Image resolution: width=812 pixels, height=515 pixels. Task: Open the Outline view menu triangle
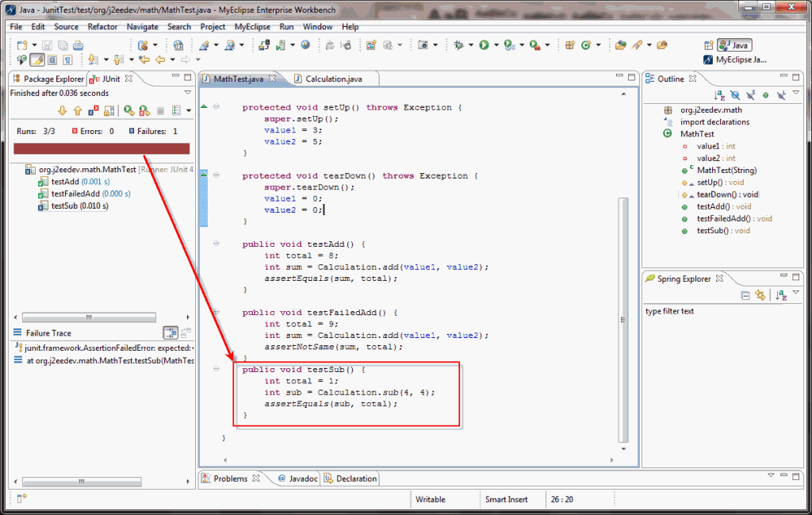796,93
